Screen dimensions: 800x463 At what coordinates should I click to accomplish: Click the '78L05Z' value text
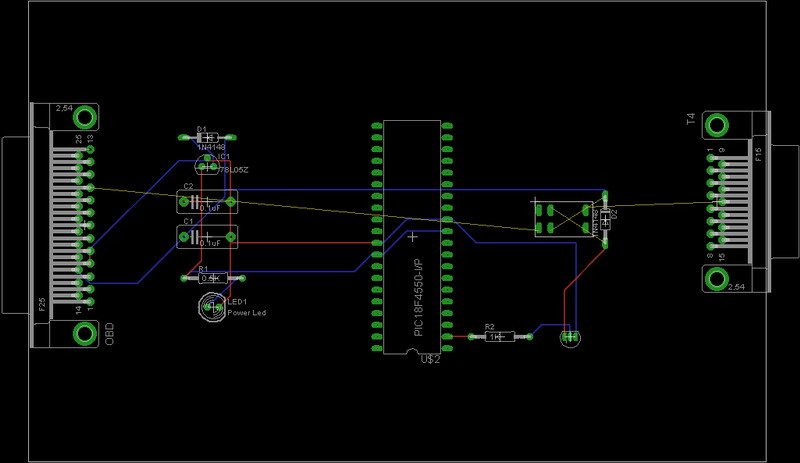[x=234, y=170]
